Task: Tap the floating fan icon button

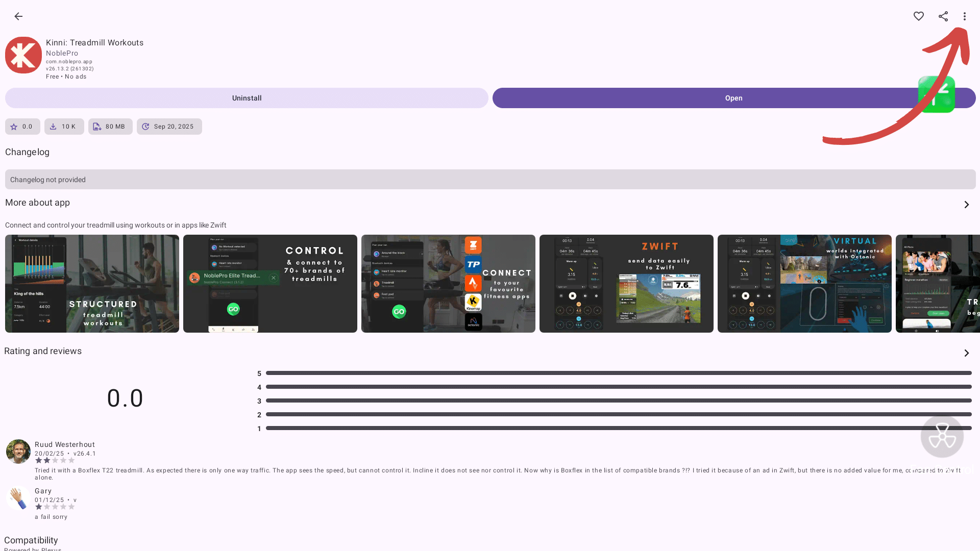Action: (942, 437)
